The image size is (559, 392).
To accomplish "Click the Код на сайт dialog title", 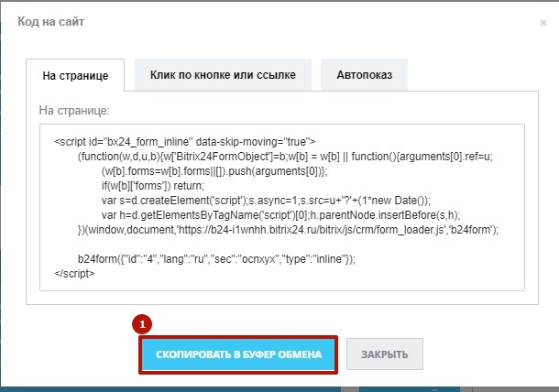I will coord(53,20).
